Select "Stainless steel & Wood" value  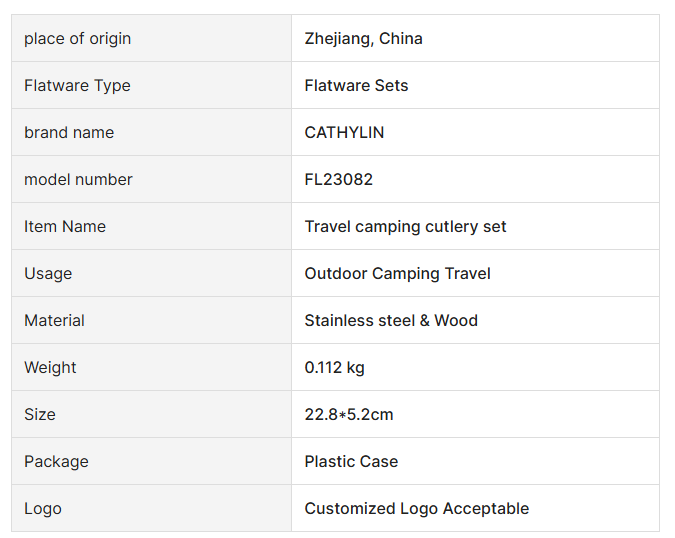click(x=391, y=321)
